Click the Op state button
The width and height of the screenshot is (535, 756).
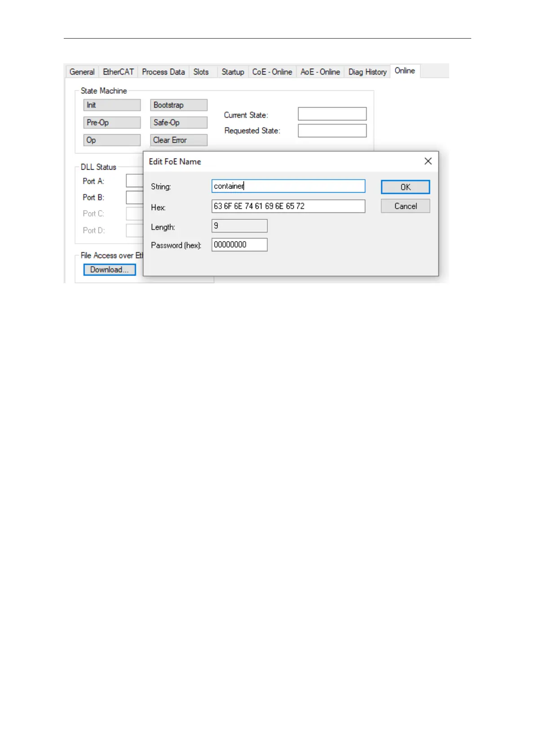point(112,140)
